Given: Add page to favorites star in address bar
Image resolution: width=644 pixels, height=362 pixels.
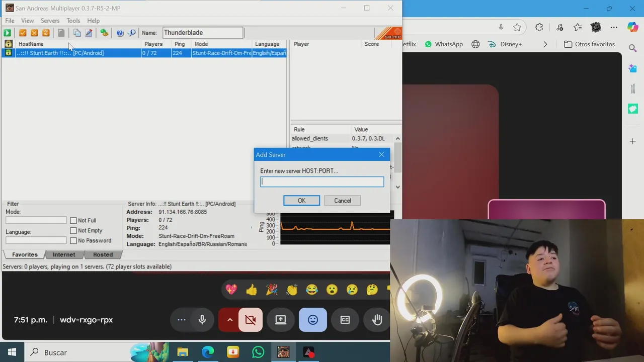Looking at the screenshot, I should [517, 27].
